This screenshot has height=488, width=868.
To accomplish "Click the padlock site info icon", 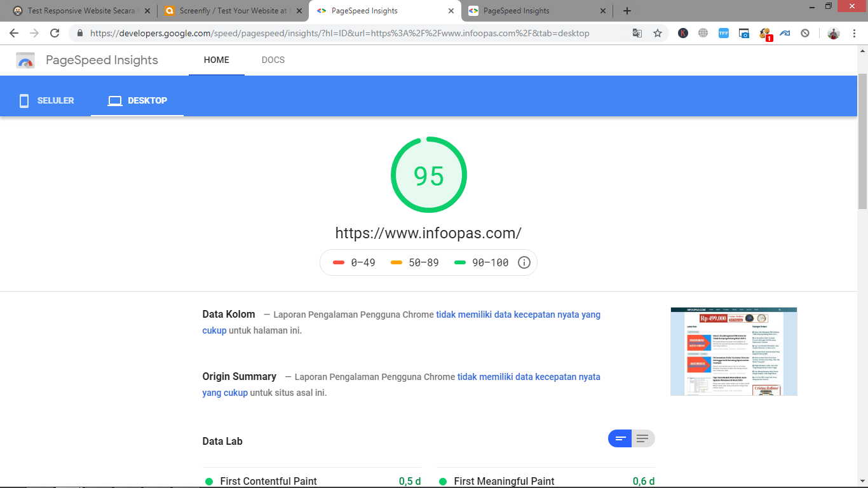I will (x=80, y=33).
